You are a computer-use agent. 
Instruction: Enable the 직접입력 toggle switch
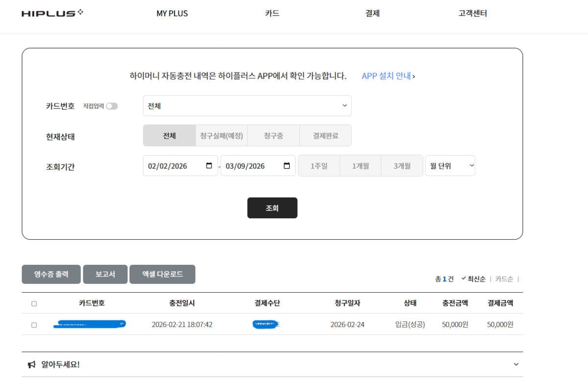click(112, 105)
